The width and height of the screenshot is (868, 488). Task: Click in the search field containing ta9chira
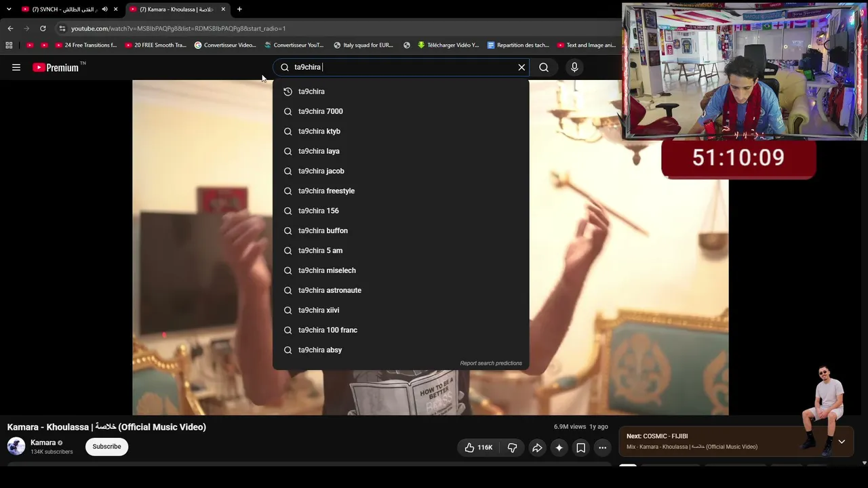tap(402, 67)
